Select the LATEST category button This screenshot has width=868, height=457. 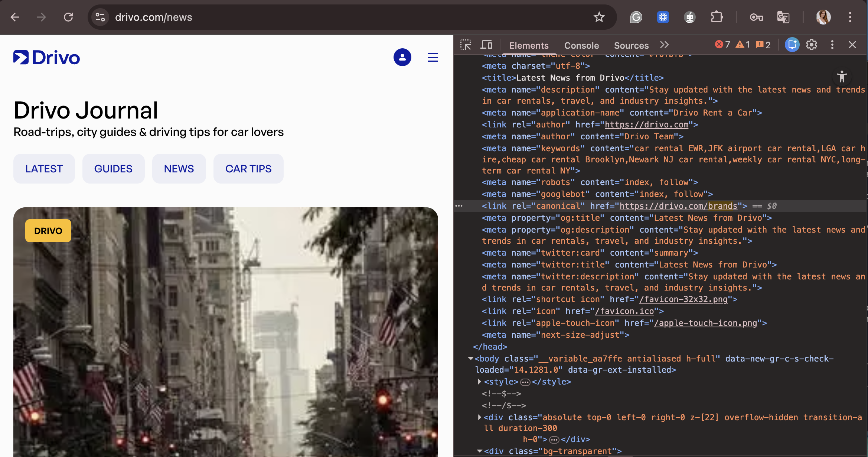click(44, 169)
